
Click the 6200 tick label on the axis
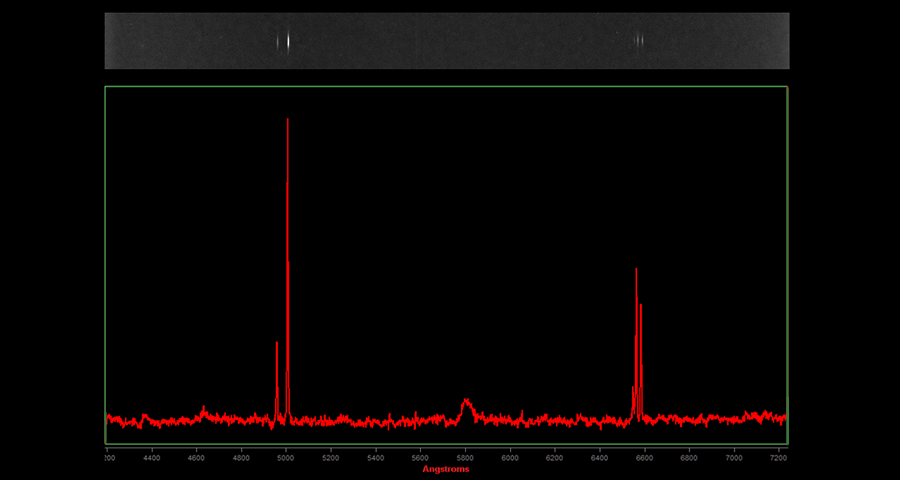555,458
